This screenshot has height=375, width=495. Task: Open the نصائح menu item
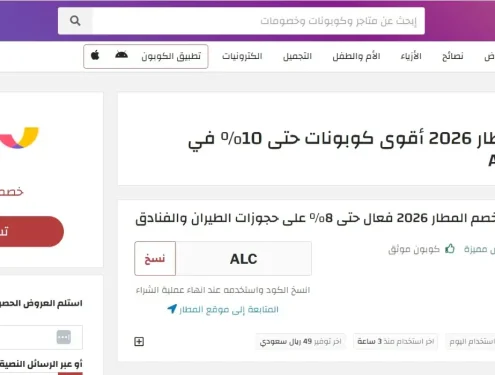pyautogui.click(x=453, y=56)
